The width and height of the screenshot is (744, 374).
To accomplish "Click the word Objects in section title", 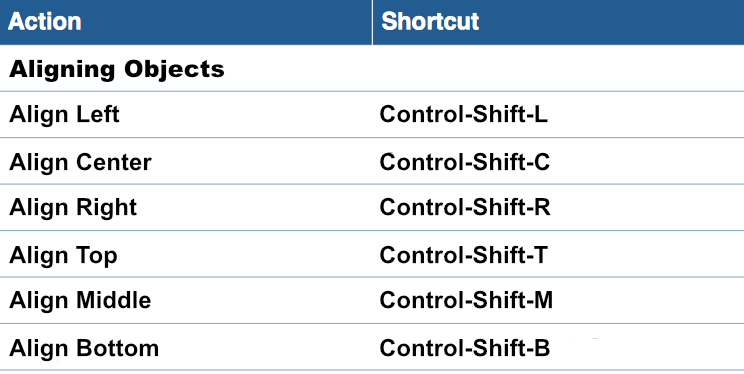I will click(x=174, y=70).
